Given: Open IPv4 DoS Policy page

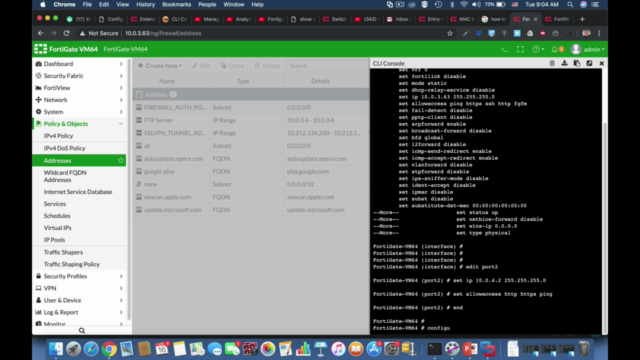Looking at the screenshot, I should [64, 148].
